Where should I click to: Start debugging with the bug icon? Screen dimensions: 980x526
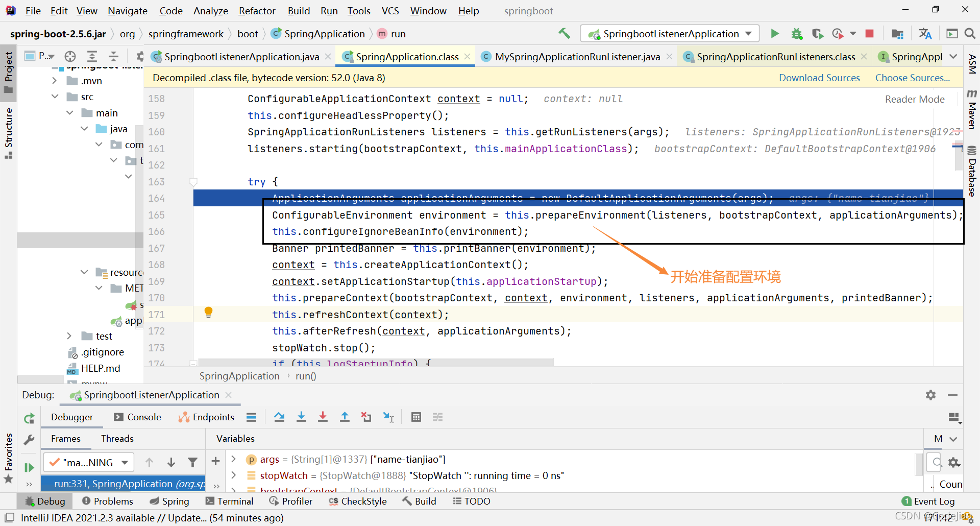tap(796, 34)
